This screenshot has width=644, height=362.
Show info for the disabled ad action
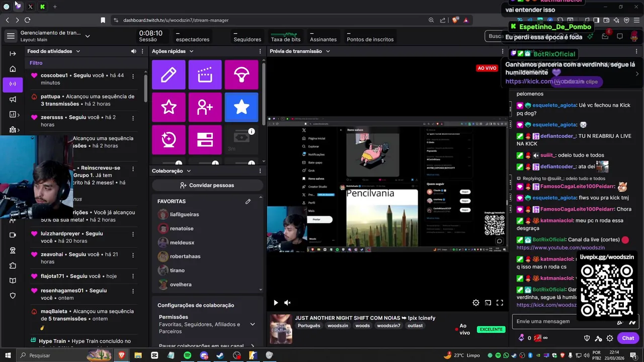click(x=252, y=131)
